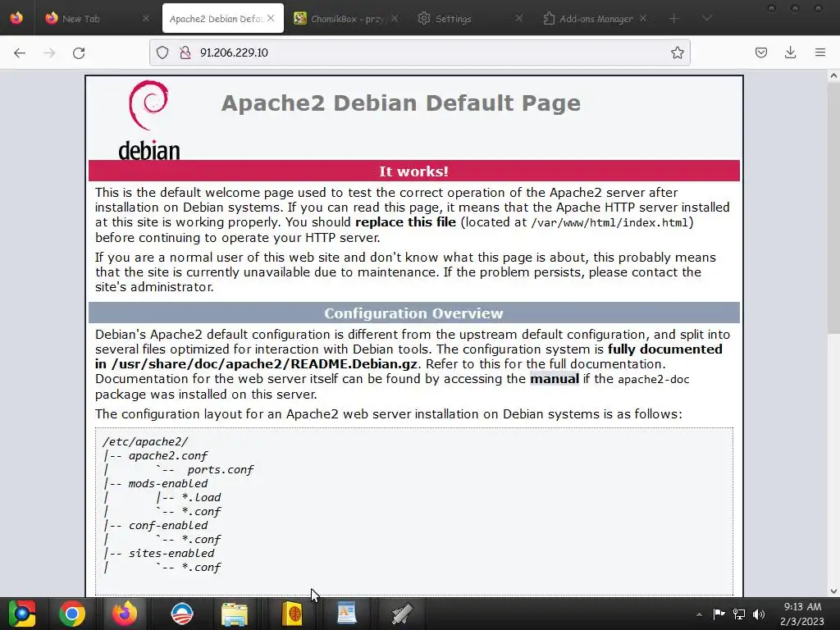The height and width of the screenshot is (630, 840).
Task: Expand the list all tabs chevron
Action: [707, 18]
